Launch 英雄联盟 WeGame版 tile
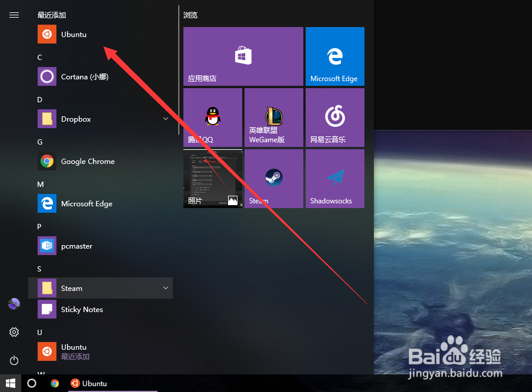The image size is (532, 392). (274, 118)
